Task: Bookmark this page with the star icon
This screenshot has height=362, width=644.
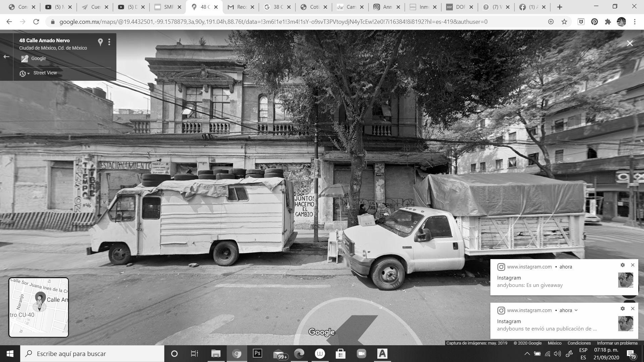Action: (x=564, y=22)
